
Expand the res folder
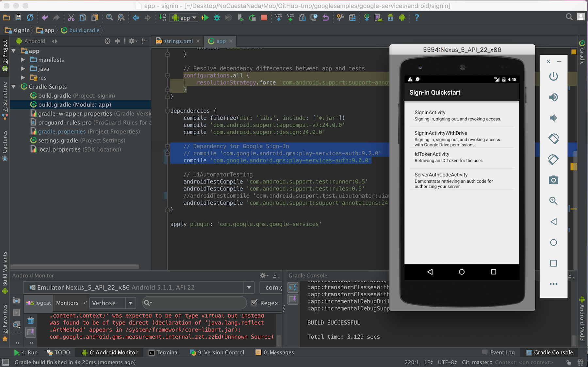pyautogui.click(x=23, y=78)
